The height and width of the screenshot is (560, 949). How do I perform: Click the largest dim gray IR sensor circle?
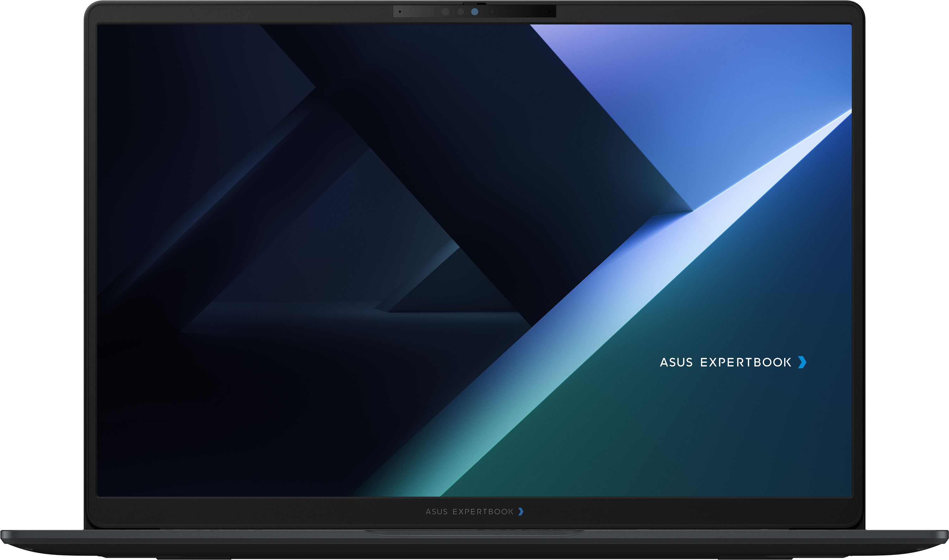(446, 12)
